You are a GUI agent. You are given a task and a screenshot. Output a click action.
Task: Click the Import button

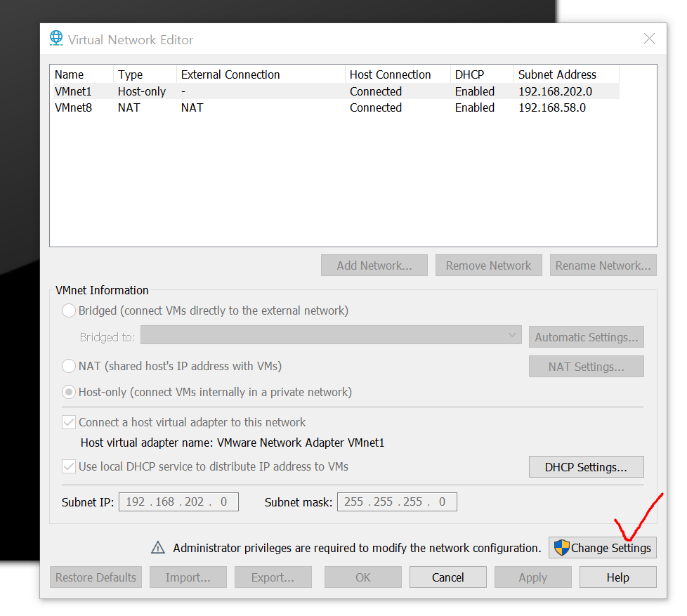point(188,577)
